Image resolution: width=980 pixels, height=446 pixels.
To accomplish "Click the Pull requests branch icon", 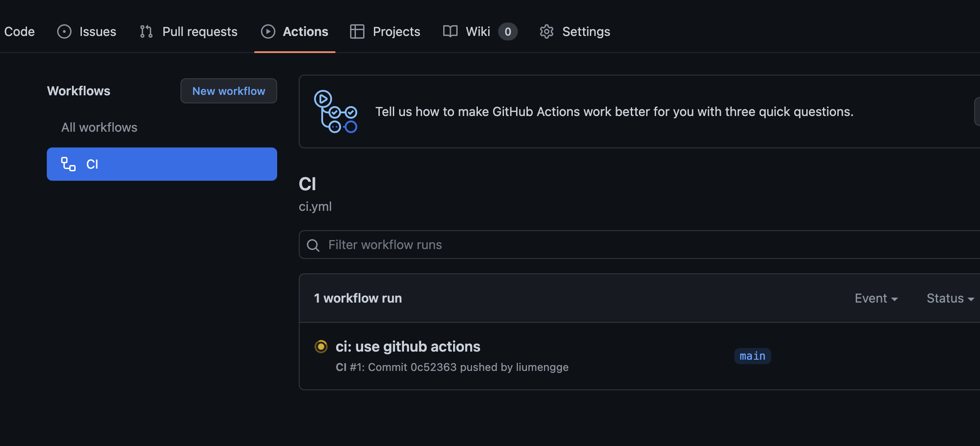I will [x=146, y=31].
